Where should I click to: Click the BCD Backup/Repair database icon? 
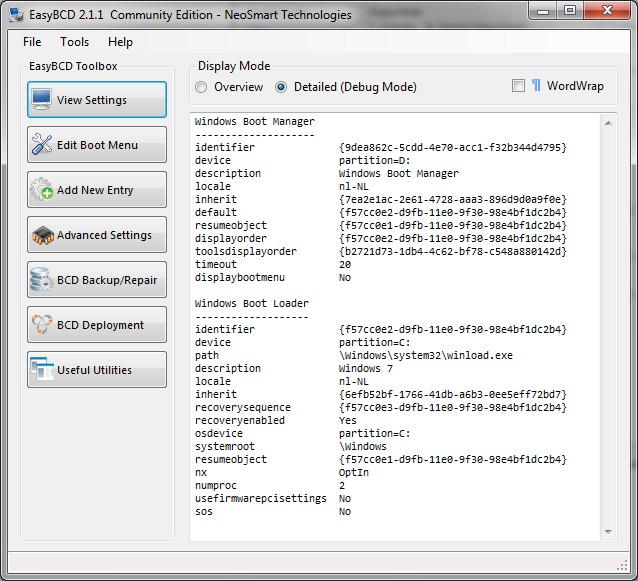pyautogui.click(x=41, y=280)
